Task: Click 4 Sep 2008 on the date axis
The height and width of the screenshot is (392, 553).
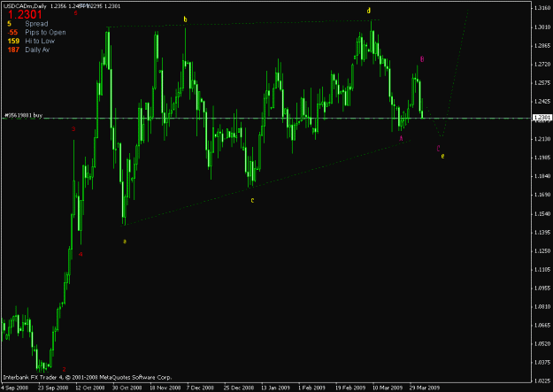Action: (14, 388)
